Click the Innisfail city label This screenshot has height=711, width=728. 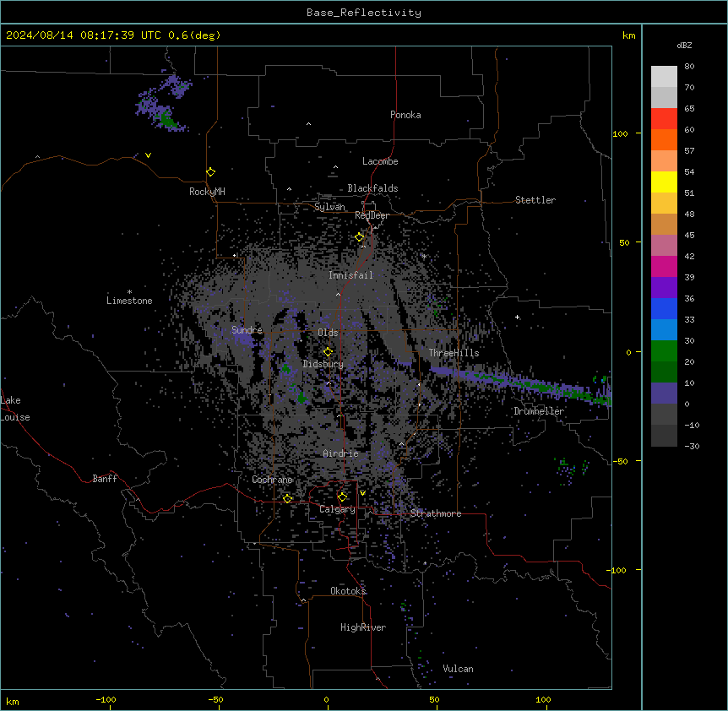[x=350, y=275]
